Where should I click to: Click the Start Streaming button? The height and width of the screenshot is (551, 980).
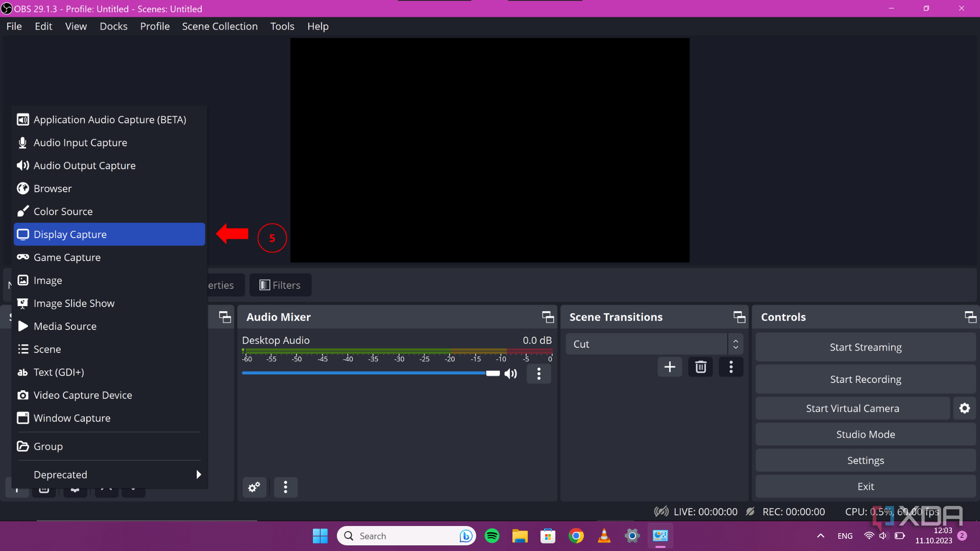[865, 347]
